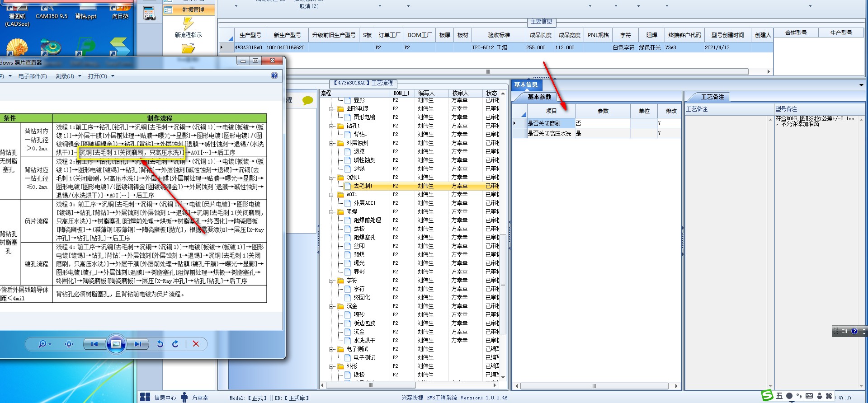Select the 【4V3A301RA0】工艺流程 tab
The image size is (868, 403).
(x=363, y=83)
